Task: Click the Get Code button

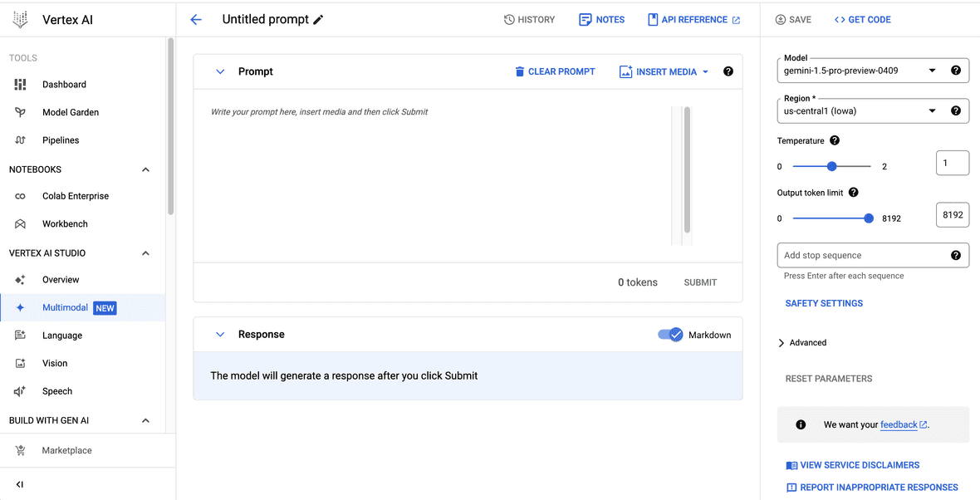Action: click(862, 19)
